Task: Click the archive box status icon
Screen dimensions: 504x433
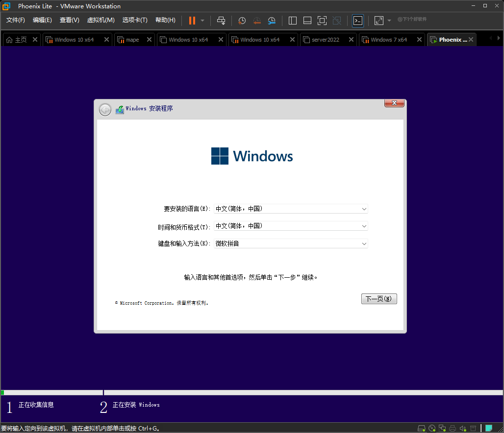Action: point(473,428)
